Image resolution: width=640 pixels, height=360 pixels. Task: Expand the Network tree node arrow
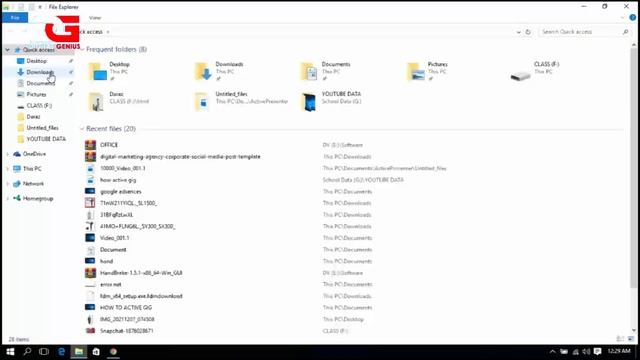click(x=7, y=184)
